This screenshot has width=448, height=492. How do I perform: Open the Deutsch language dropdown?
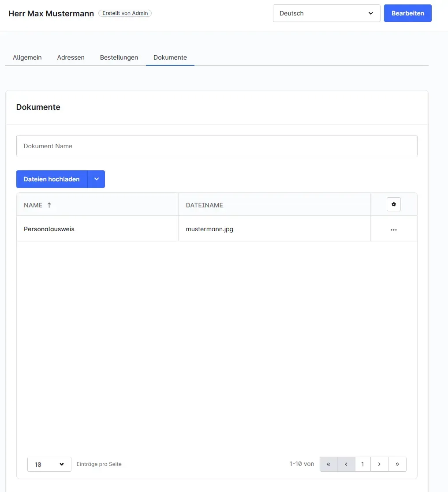pyautogui.click(x=326, y=13)
